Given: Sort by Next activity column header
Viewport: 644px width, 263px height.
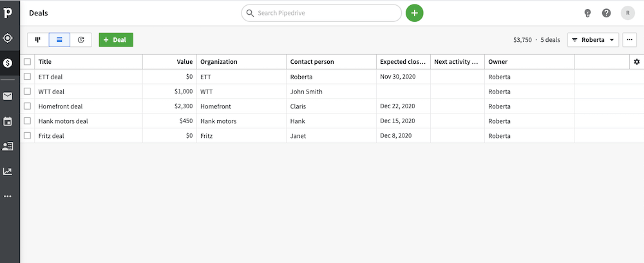Looking at the screenshot, I should [457, 62].
